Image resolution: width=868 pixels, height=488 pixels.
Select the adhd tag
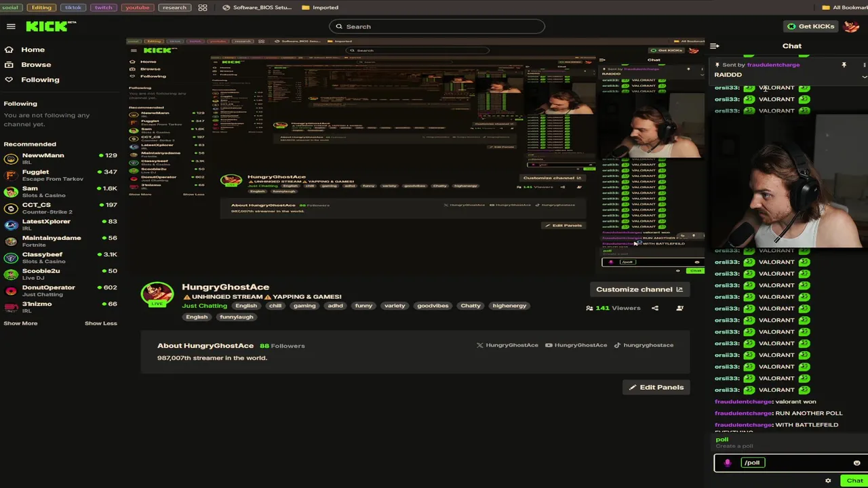tap(336, 306)
